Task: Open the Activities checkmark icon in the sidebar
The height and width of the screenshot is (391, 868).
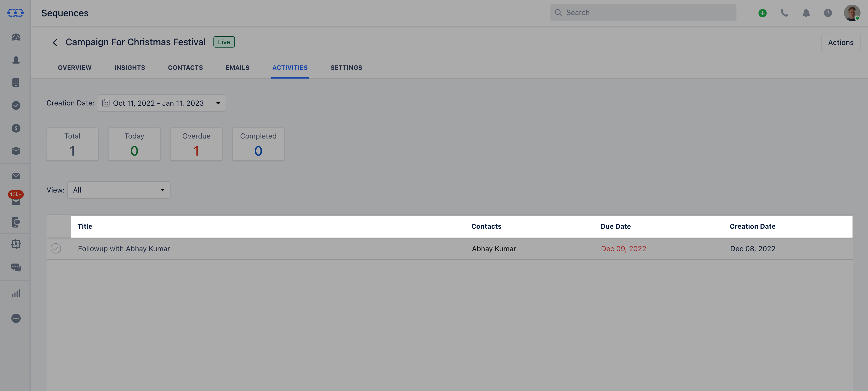Action: point(16,105)
